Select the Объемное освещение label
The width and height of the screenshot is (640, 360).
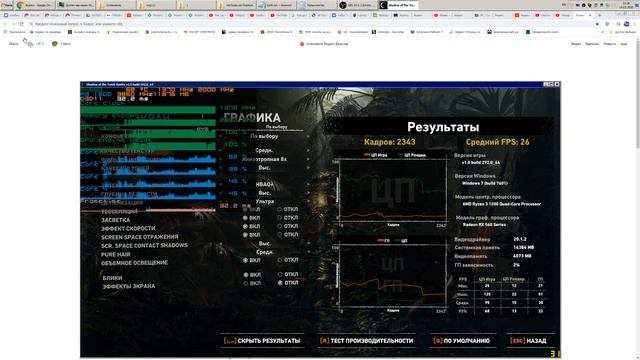[134, 263]
